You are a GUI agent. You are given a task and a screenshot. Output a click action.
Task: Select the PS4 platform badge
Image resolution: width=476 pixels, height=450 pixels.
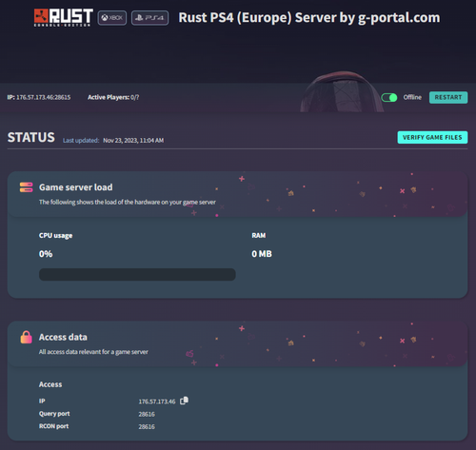[x=149, y=18]
